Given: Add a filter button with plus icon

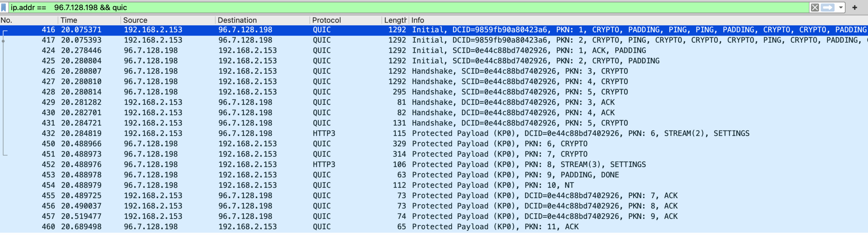Looking at the screenshot, I should point(854,7).
